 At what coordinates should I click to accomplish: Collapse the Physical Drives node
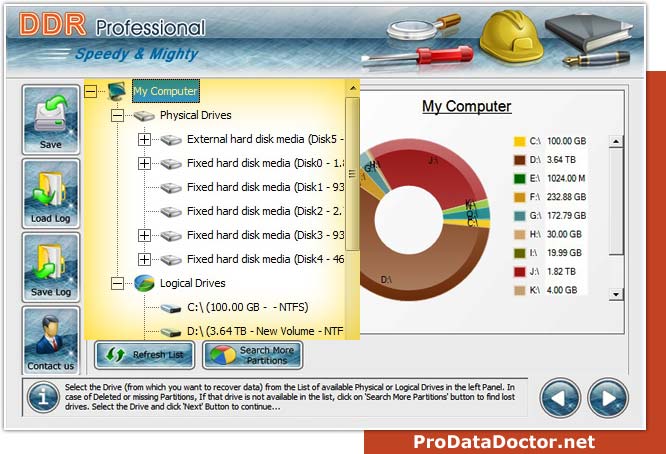pos(117,115)
